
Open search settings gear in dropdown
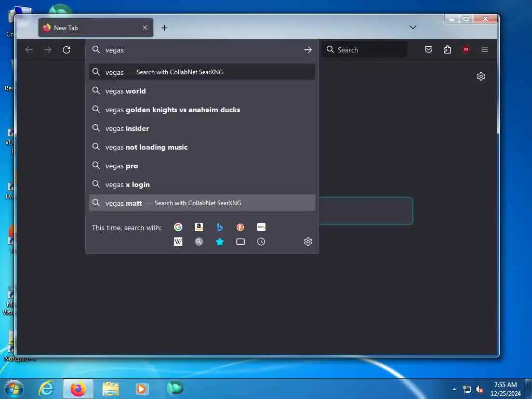click(308, 242)
